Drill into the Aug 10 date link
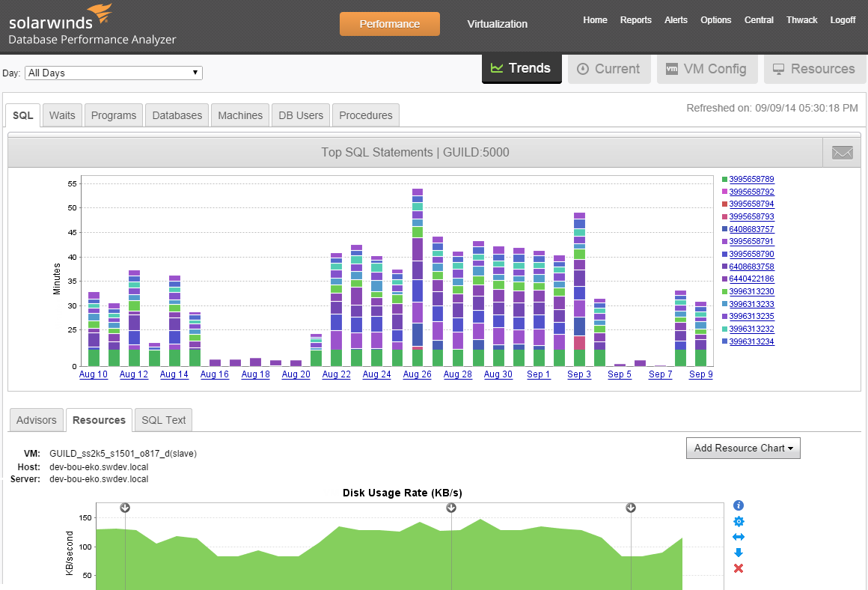Viewport: 868px width, 590px height. 94,374
